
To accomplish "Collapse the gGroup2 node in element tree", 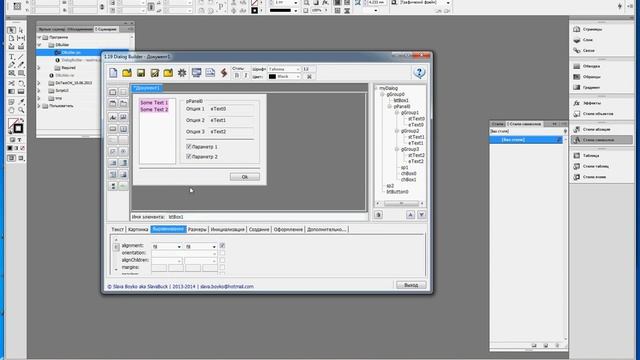I will (397, 131).
